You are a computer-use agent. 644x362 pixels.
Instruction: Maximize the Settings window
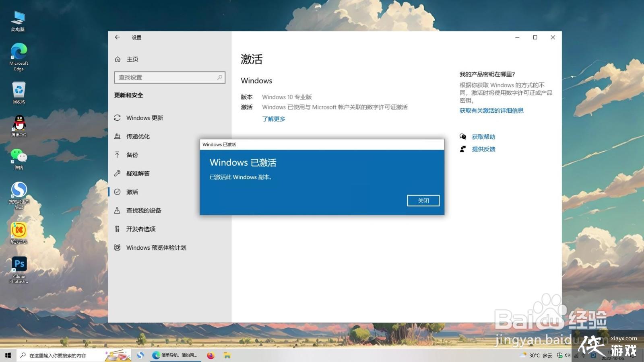535,37
